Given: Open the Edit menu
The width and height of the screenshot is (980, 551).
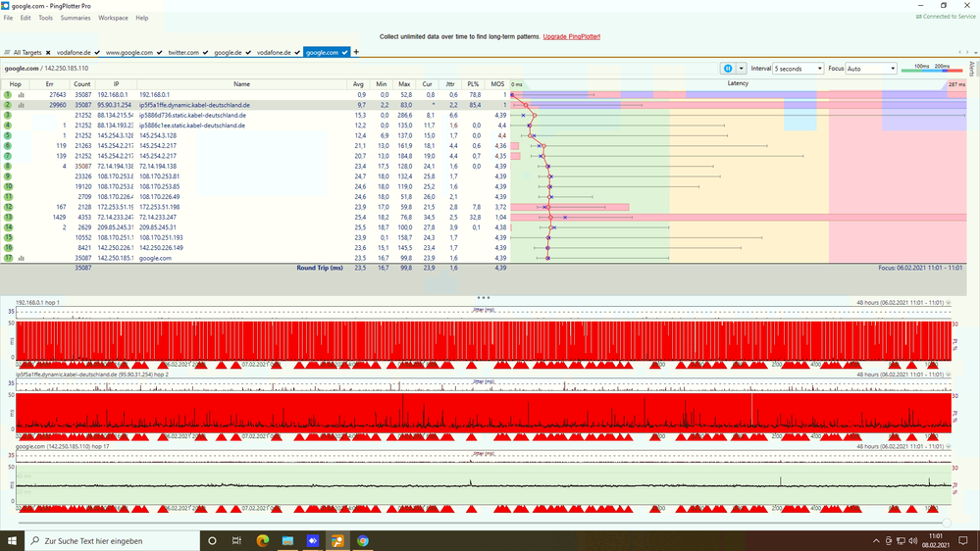Looking at the screenshot, I should (x=25, y=18).
